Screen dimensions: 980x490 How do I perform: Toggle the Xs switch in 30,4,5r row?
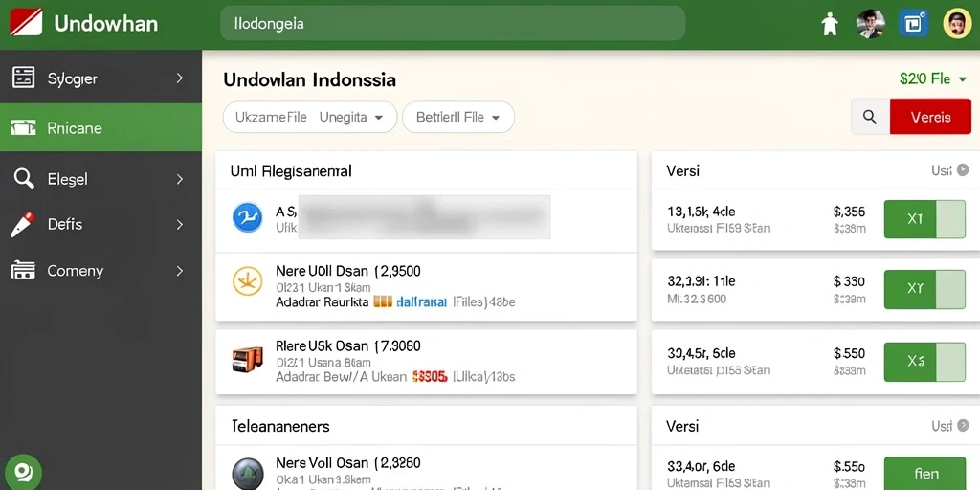point(924,362)
